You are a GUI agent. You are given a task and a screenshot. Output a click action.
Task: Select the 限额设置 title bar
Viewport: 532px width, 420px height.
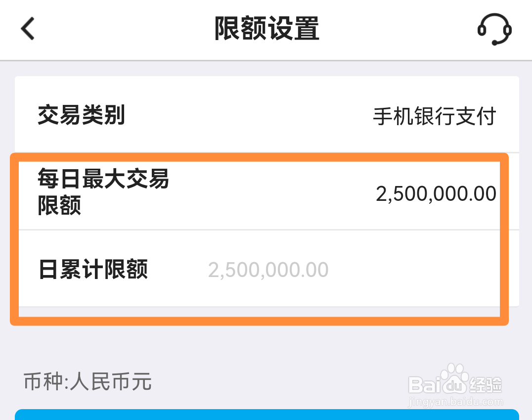(266, 29)
